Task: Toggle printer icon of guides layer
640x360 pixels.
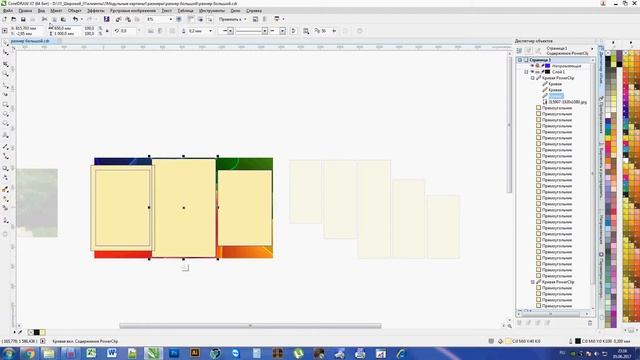Action: coord(537,66)
